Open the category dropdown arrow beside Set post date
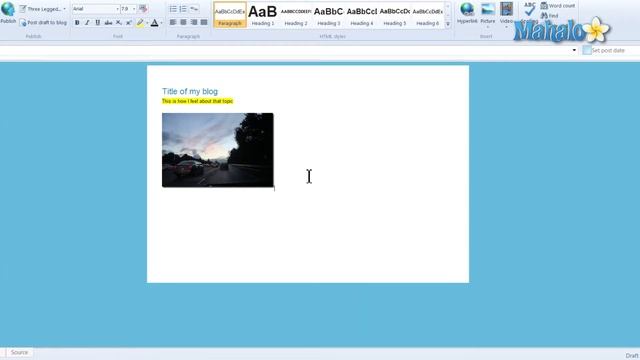Screen dimensions: 640x360 tap(574, 50)
